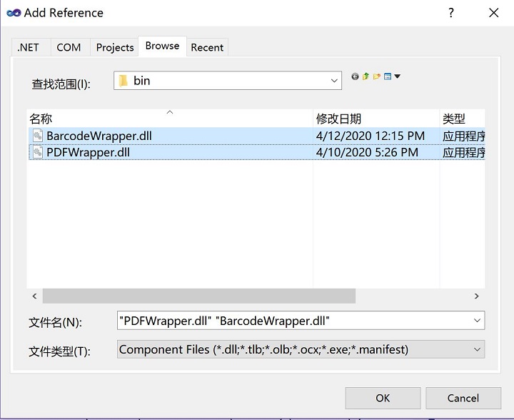Go up one folder level
Image resolution: width=514 pixels, height=420 pixels.
tap(366, 76)
